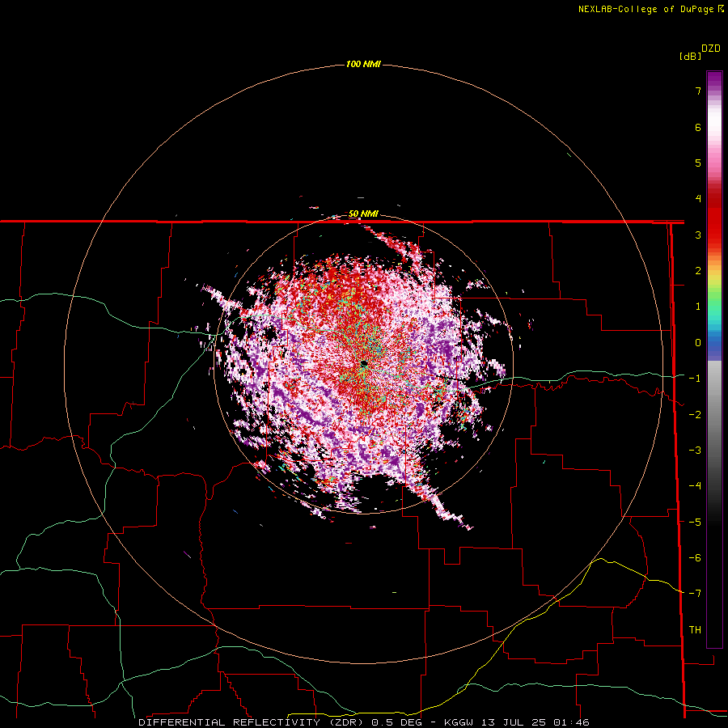This screenshot has width=728, height=728.
Task: Click the -4 value on the dB scale
Action: [x=695, y=486]
